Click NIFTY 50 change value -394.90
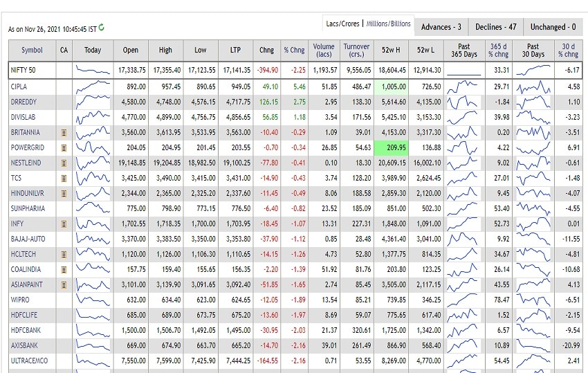The image size is (588, 373). pos(268,70)
